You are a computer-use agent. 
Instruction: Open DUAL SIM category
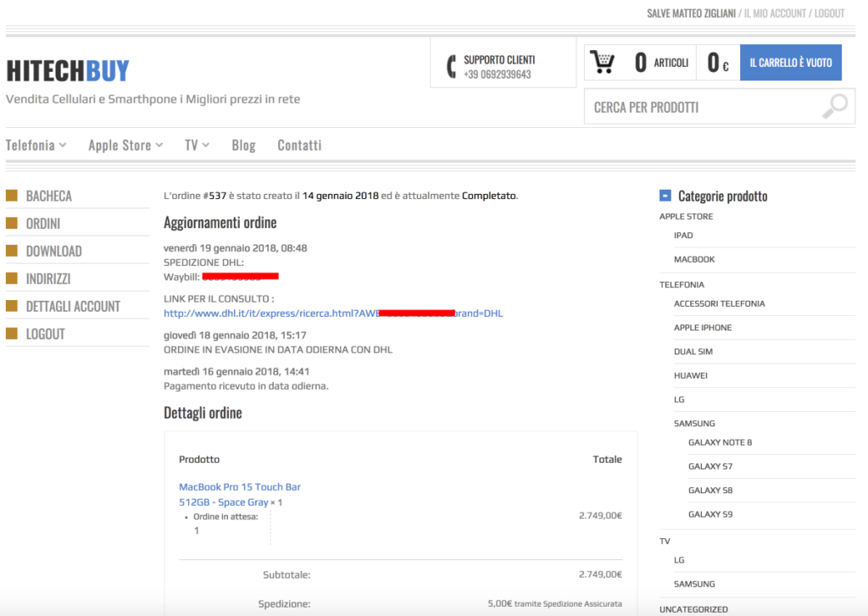(693, 352)
